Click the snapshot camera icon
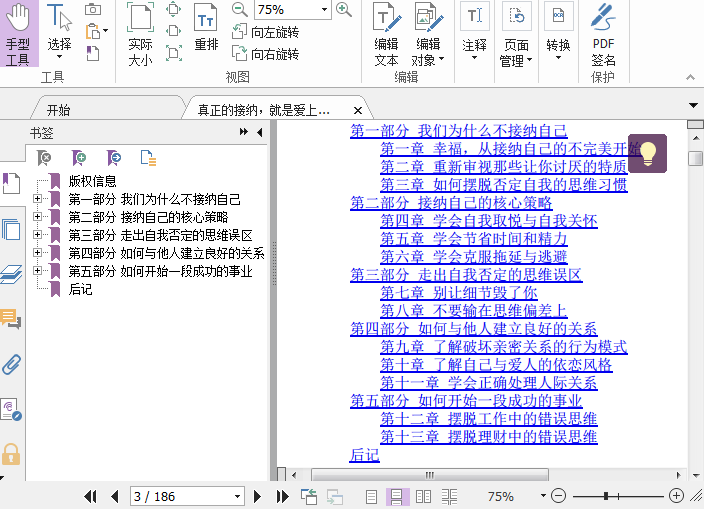Screen dimensions: 704x509 [93, 9]
